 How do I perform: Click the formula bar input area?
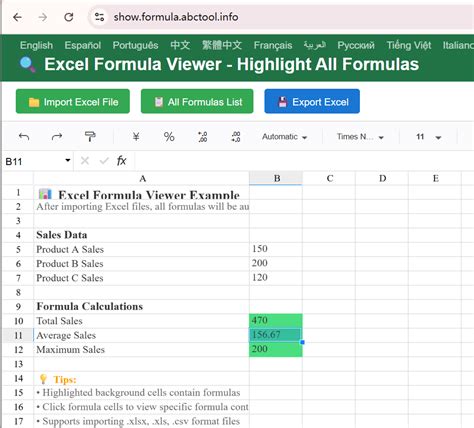pyautogui.click(x=304, y=161)
